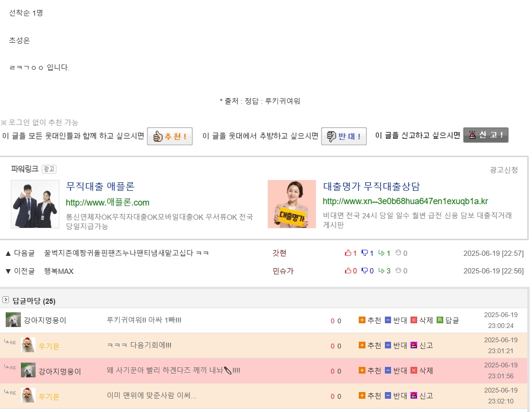Click the username 강아지멍뭉이 beside the 왜 사기꾼아 reply
Screen dimensions: 532x412
point(60,371)
